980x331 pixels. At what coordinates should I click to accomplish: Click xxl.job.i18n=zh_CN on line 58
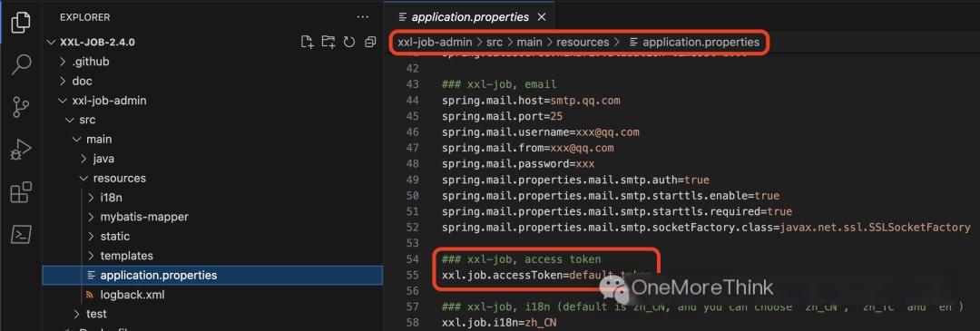click(x=499, y=323)
